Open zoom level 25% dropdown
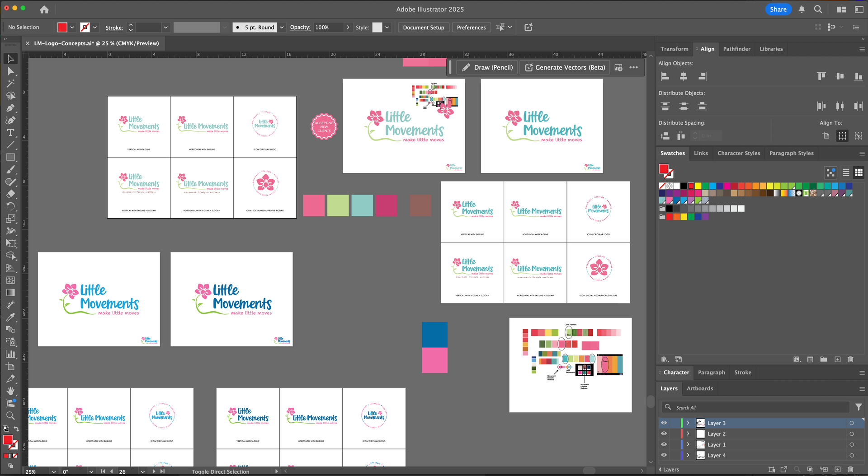The height and width of the screenshot is (476, 868). [54, 471]
